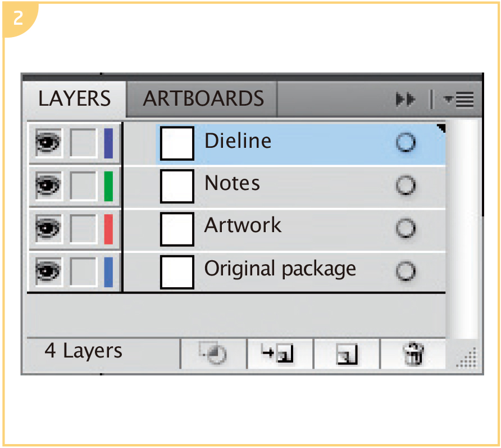Click the Create New Sublayer icon

tap(280, 354)
